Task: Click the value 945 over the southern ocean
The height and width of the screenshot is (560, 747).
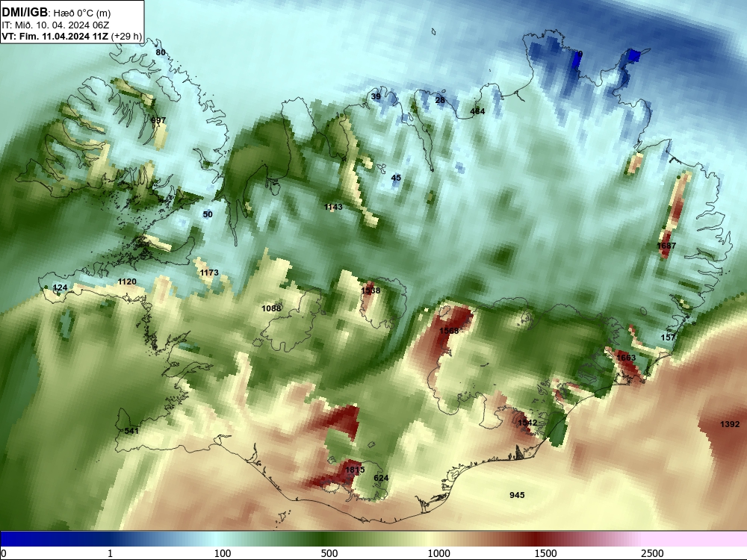Action: (x=517, y=495)
